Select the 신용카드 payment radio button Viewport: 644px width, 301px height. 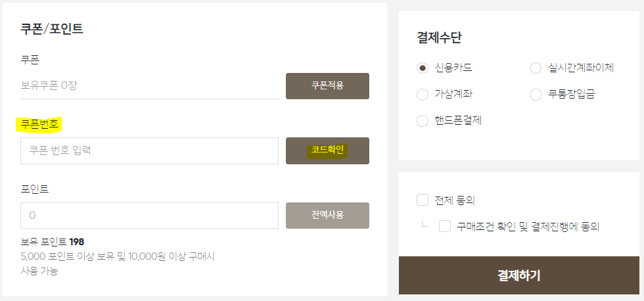422,68
